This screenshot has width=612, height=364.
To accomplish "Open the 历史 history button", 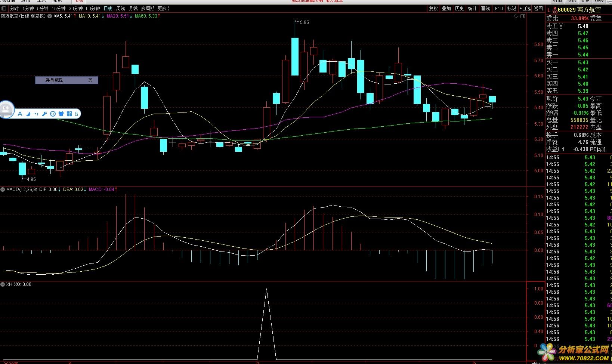I will click(x=460, y=8).
